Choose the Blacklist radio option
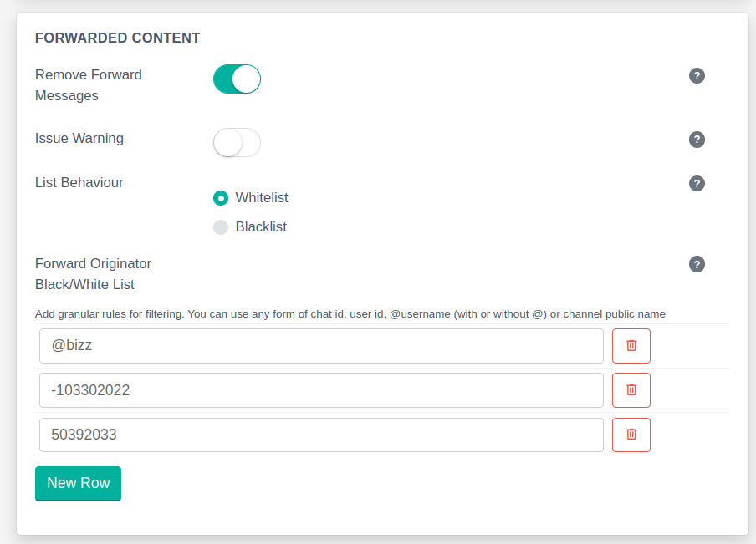Screen dimensions: 756x544 point(221,227)
